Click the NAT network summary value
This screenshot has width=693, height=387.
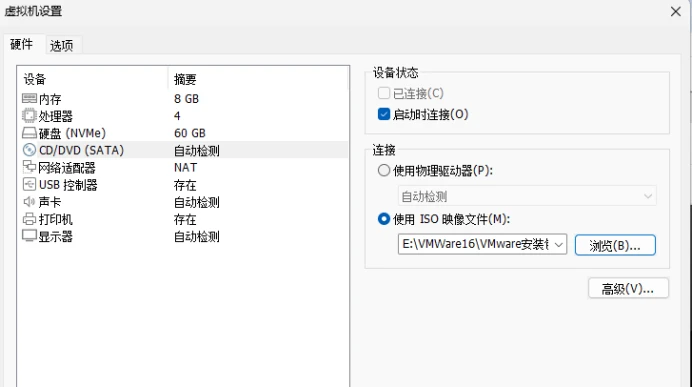point(185,168)
